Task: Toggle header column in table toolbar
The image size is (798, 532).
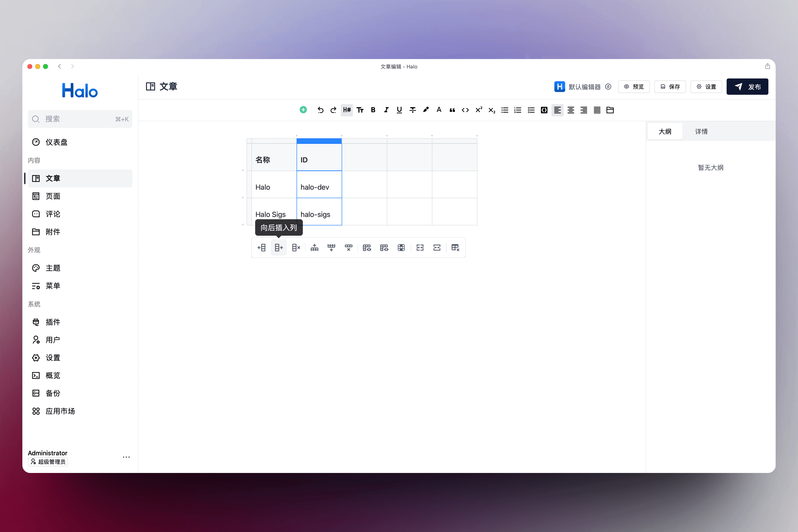Action: click(x=367, y=248)
